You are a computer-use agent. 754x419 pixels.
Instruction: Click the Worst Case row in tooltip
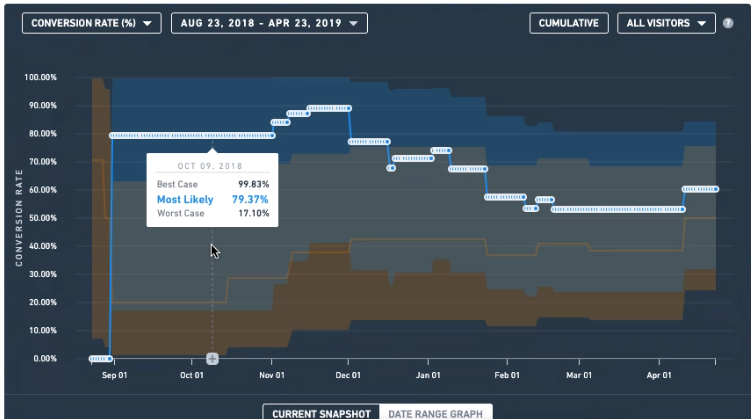pos(213,213)
